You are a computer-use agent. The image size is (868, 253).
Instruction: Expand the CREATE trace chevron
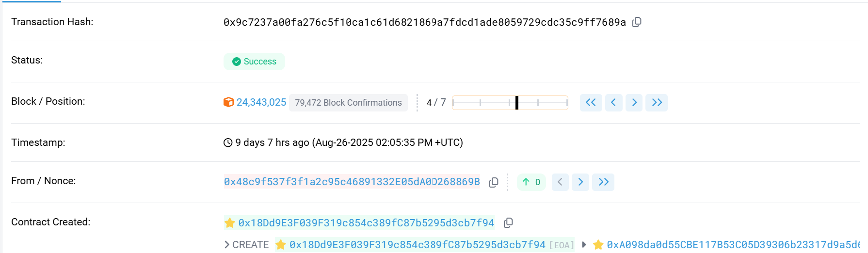[x=227, y=245]
